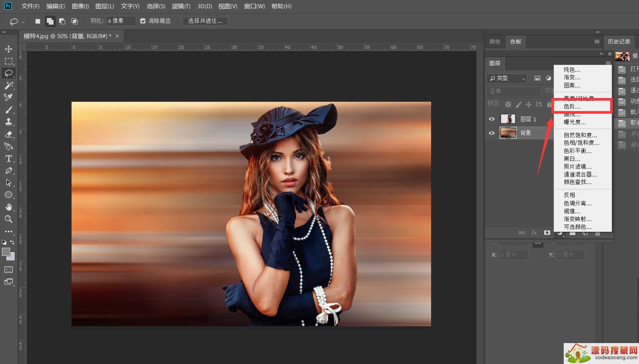Image resolution: width=639 pixels, height=364 pixels.
Task: Switch to the 颜色 panel tab
Action: coord(495,42)
